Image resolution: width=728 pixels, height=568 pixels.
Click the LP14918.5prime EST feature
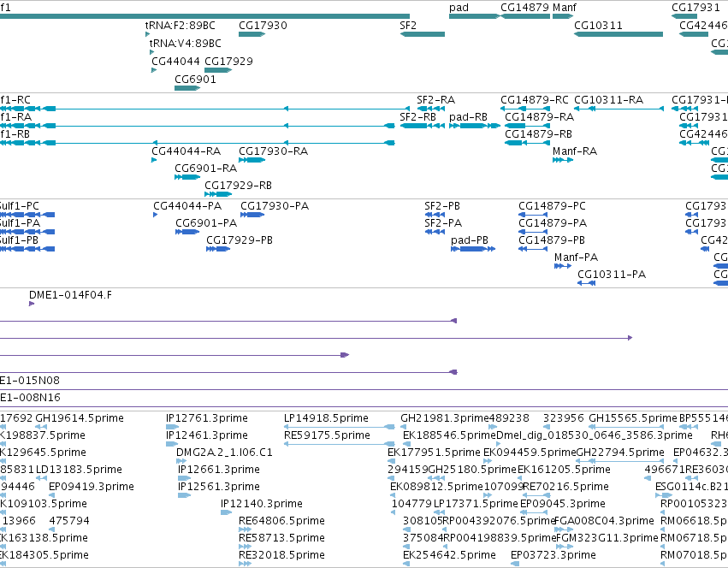[340, 427]
